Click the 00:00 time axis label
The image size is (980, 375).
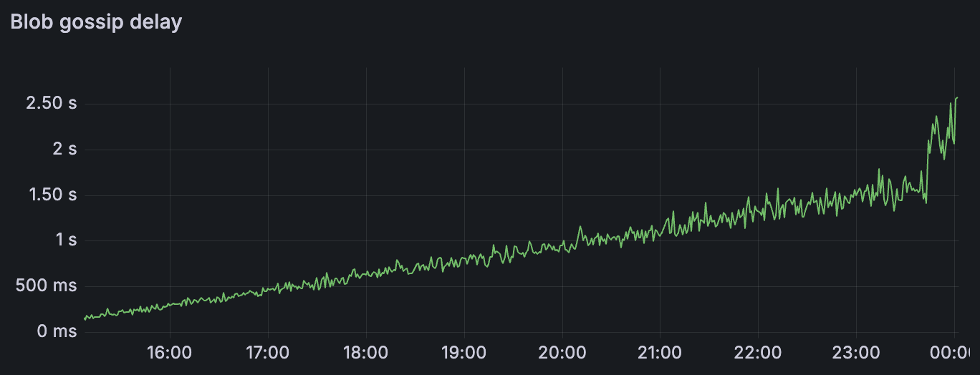click(x=951, y=353)
